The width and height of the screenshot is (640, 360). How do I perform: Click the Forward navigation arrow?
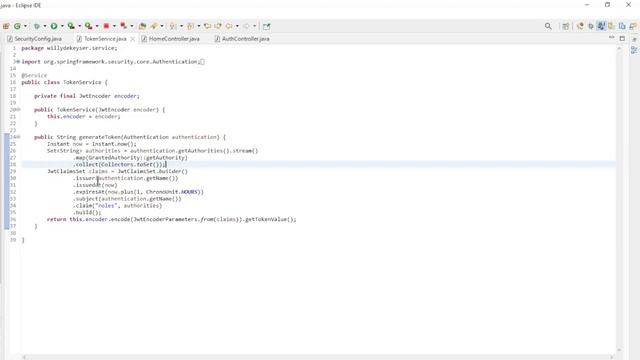(x=246, y=26)
